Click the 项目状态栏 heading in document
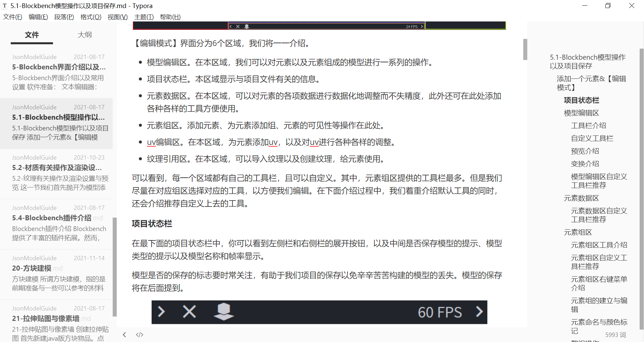This screenshot has width=644, height=342. click(x=152, y=224)
